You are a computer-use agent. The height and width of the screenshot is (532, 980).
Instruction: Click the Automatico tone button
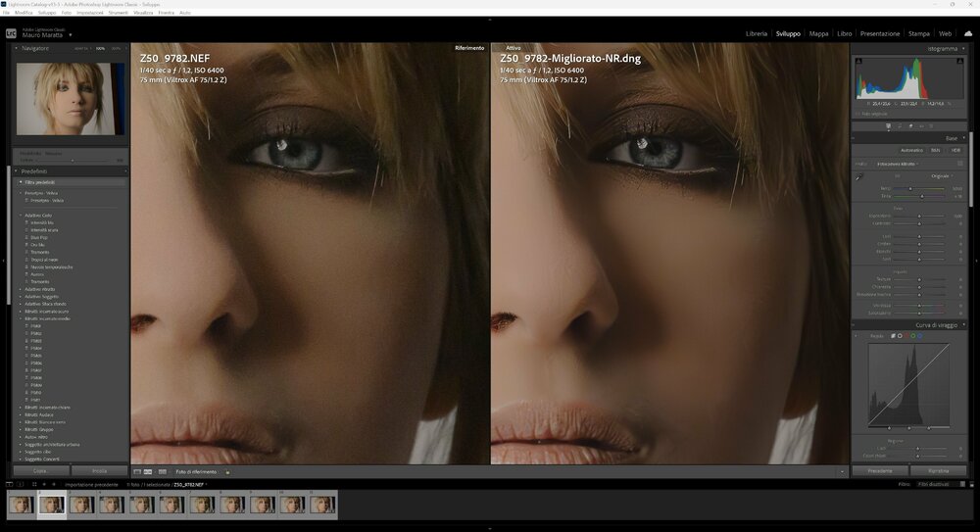[x=911, y=150]
